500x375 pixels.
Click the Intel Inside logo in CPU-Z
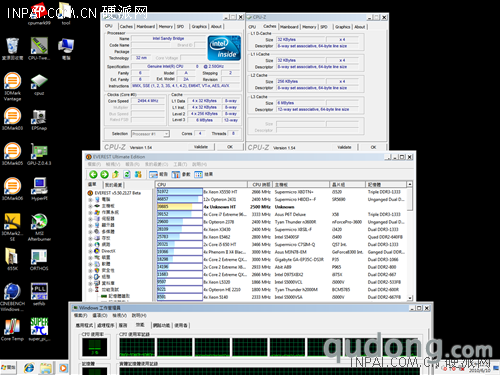click(224, 48)
